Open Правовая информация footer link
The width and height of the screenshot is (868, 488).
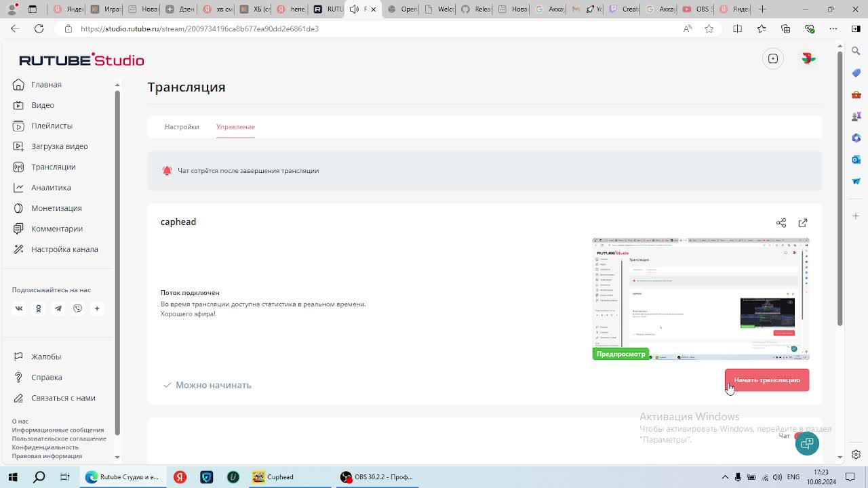coord(47,456)
